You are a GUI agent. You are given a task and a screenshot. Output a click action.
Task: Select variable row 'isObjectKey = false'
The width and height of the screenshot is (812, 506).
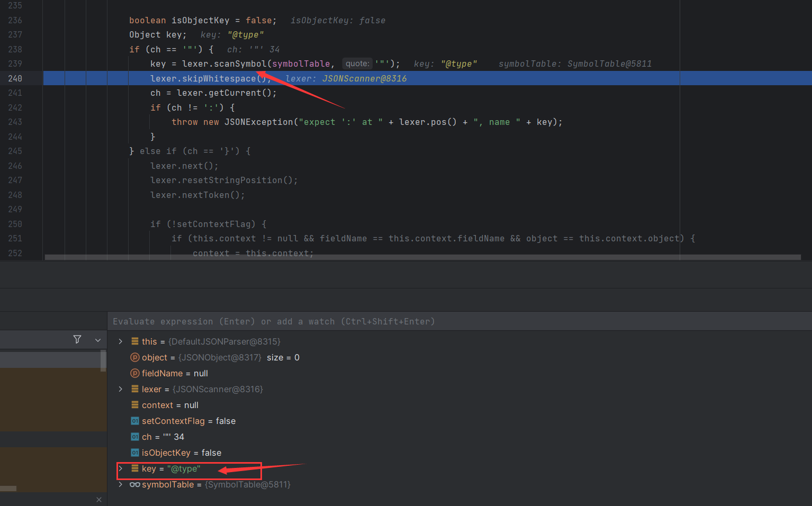(x=459, y=453)
